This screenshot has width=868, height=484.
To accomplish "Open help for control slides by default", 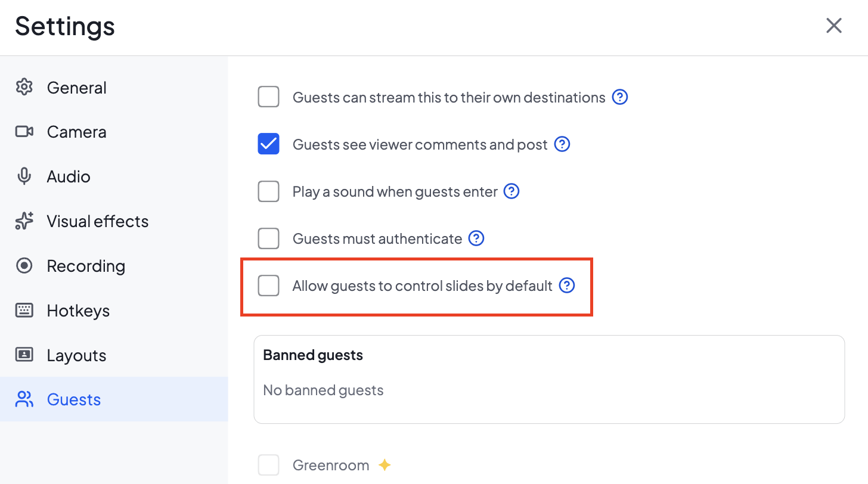I will 567,286.
